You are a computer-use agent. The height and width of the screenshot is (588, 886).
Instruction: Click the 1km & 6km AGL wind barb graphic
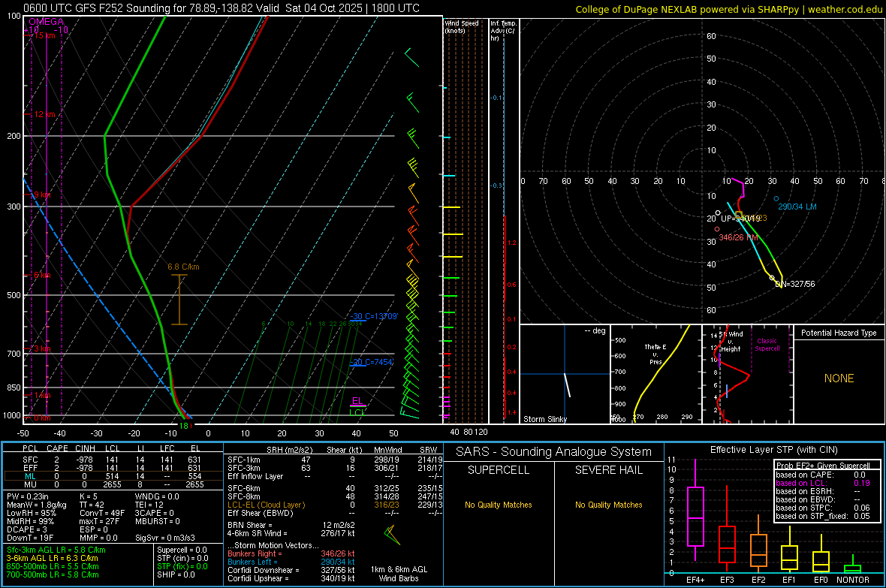pyautogui.click(x=392, y=535)
